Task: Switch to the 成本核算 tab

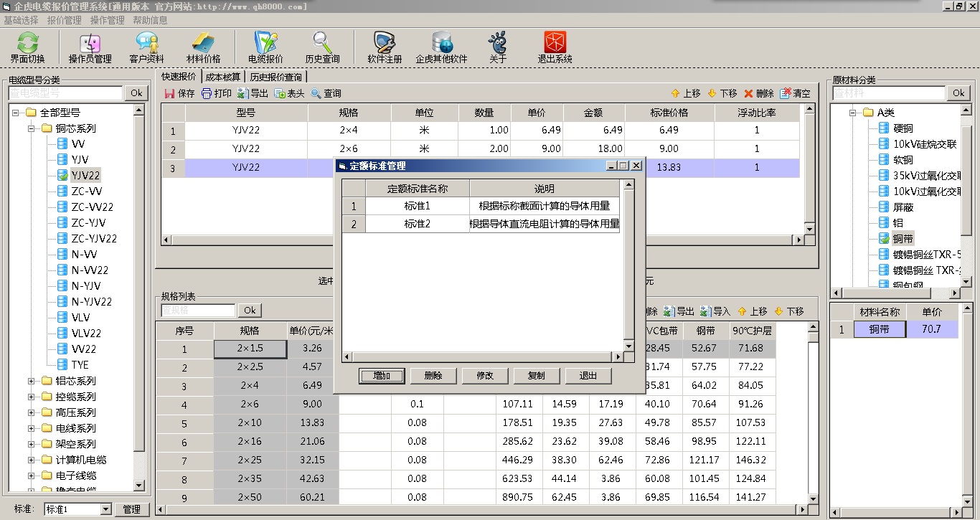Action: coord(222,77)
